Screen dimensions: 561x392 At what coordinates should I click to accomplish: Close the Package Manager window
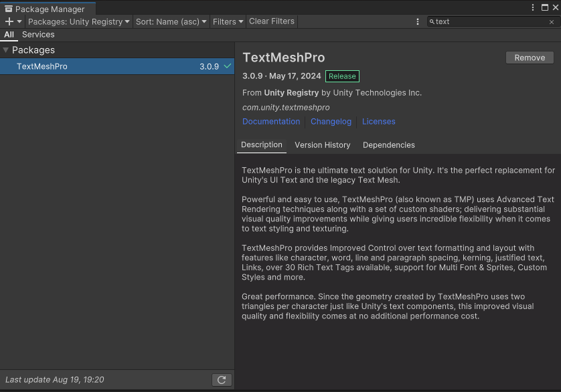click(x=555, y=7)
